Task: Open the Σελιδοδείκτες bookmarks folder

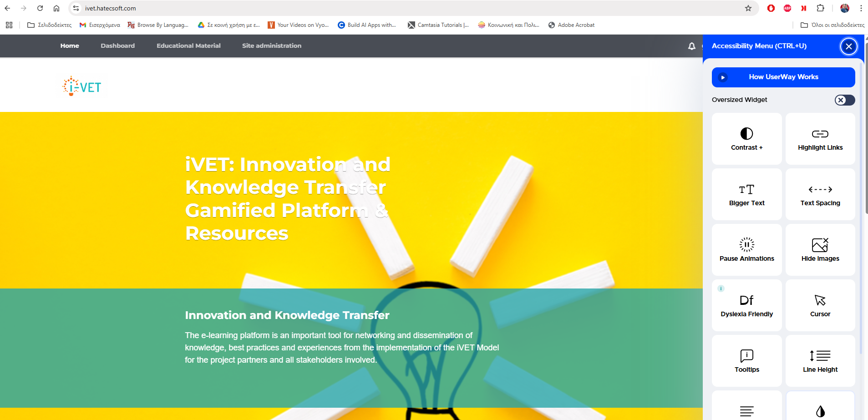Action: coord(49,25)
